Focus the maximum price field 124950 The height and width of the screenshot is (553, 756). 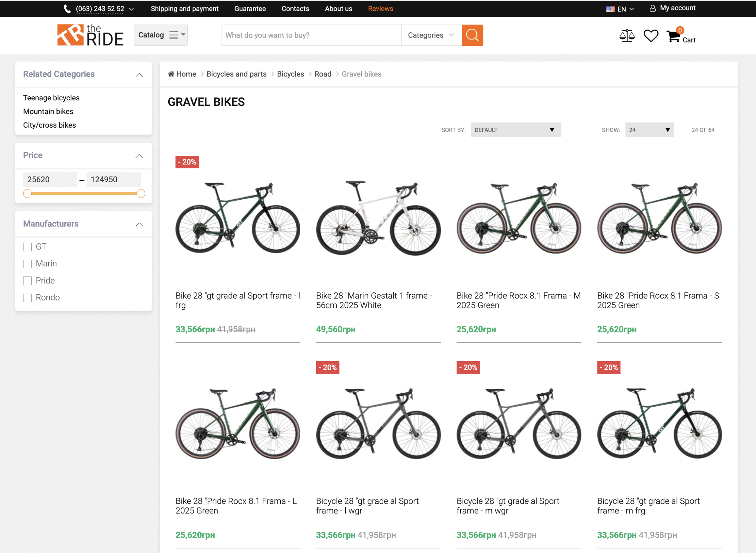tap(113, 179)
